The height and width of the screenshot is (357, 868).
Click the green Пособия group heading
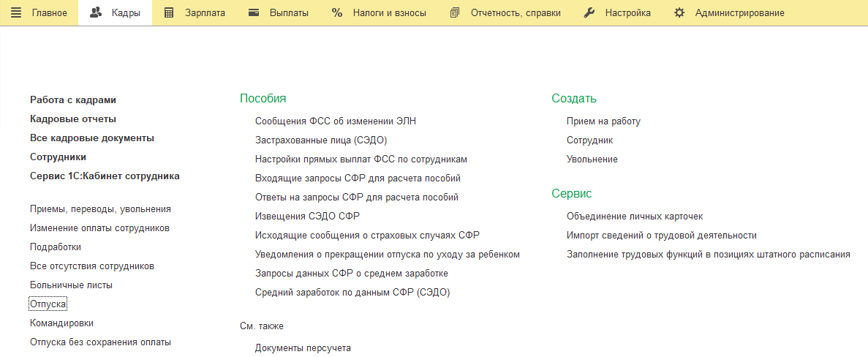pos(263,99)
